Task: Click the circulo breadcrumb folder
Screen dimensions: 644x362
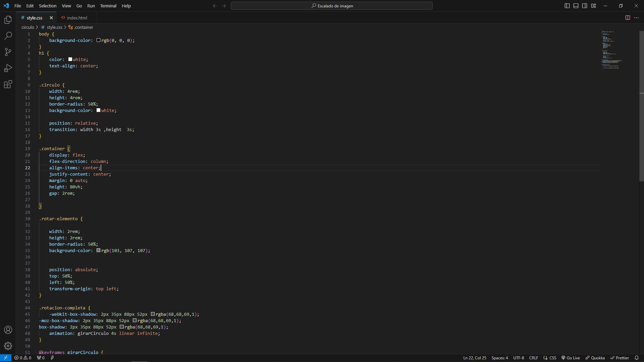Action: click(28, 27)
